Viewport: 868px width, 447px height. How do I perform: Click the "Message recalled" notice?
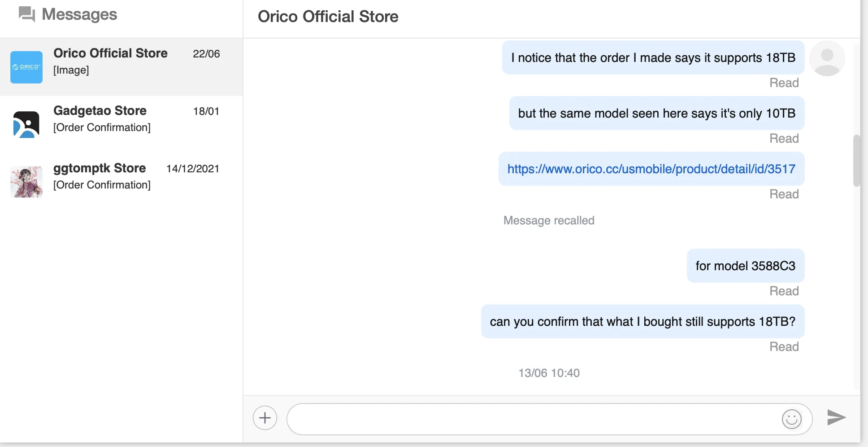click(549, 220)
